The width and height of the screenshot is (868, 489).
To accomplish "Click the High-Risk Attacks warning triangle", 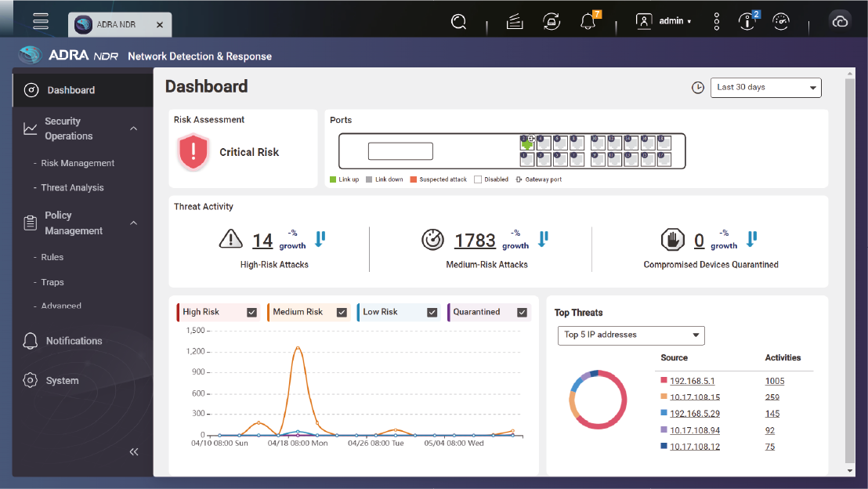I will pyautogui.click(x=231, y=239).
